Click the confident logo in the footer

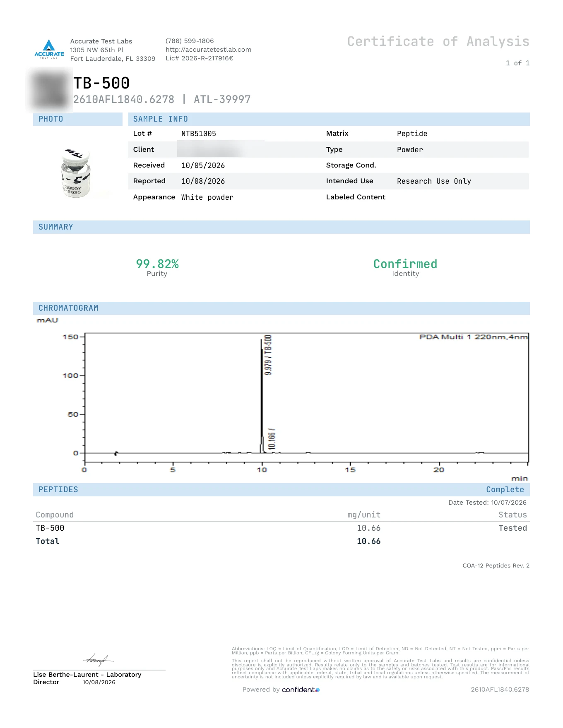[301, 690]
